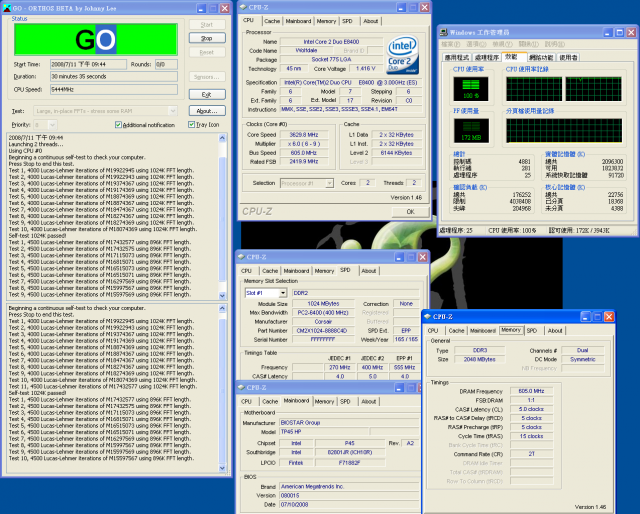Switch to Memory tab in top CPU-Z window
Image resolution: width=640 pixels, height=514 pixels.
326,21
